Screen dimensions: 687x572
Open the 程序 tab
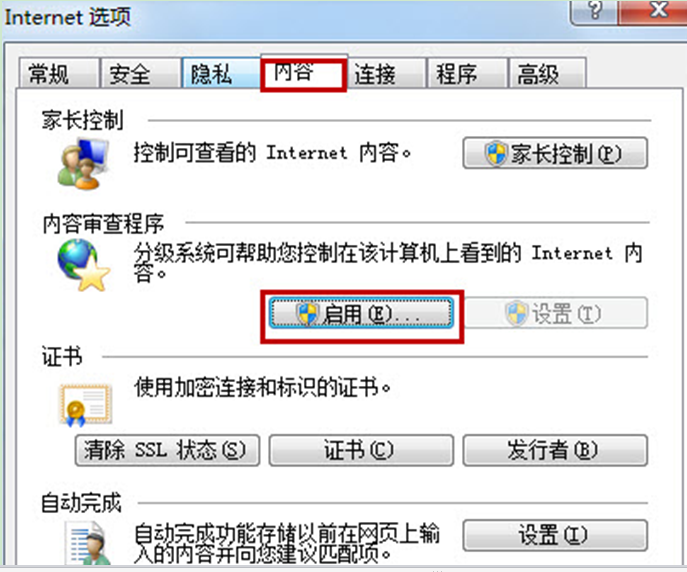pyautogui.click(x=467, y=73)
